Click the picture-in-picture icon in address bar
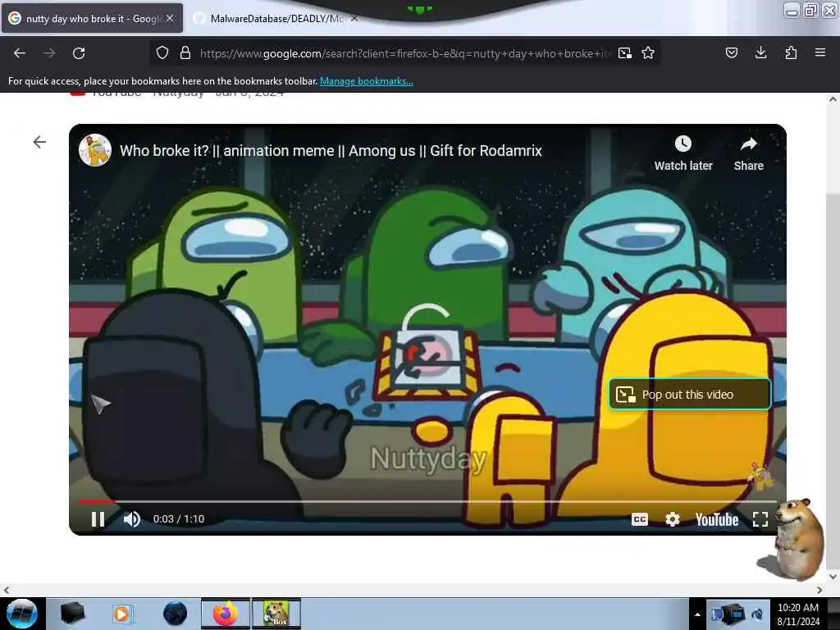 click(624, 53)
